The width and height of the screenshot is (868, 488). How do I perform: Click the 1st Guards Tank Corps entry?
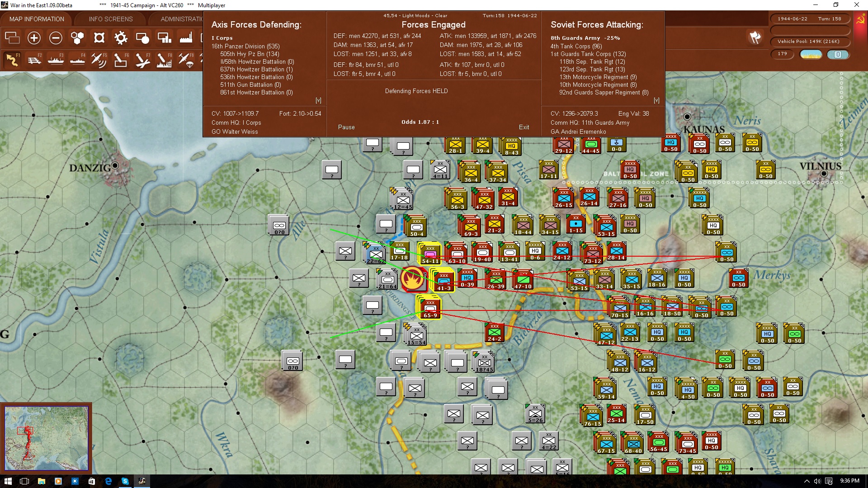pos(588,54)
